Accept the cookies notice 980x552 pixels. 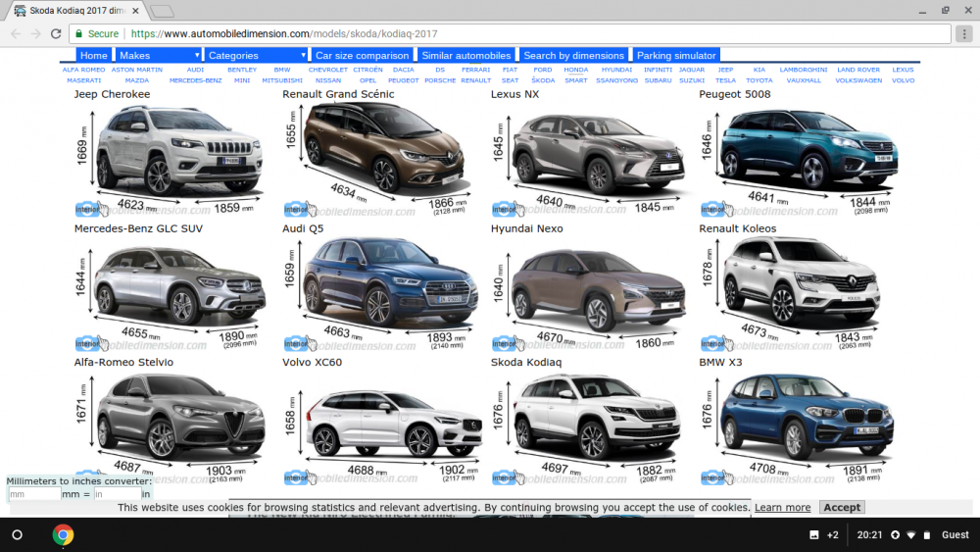pos(842,507)
